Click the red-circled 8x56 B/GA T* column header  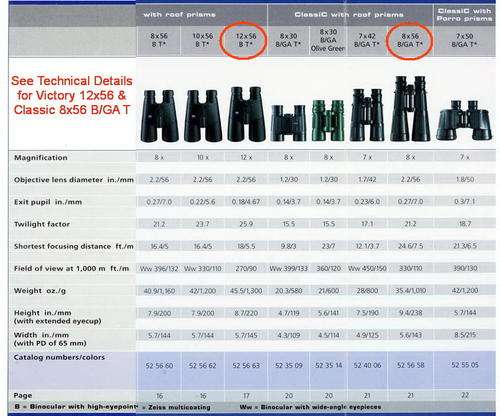[x=410, y=40]
